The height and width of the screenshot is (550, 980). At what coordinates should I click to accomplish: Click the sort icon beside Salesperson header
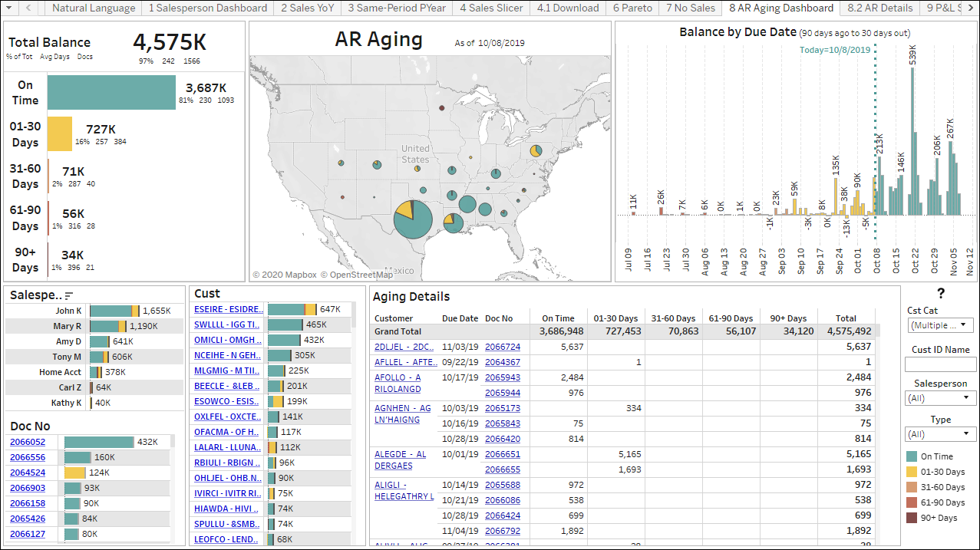(x=70, y=295)
